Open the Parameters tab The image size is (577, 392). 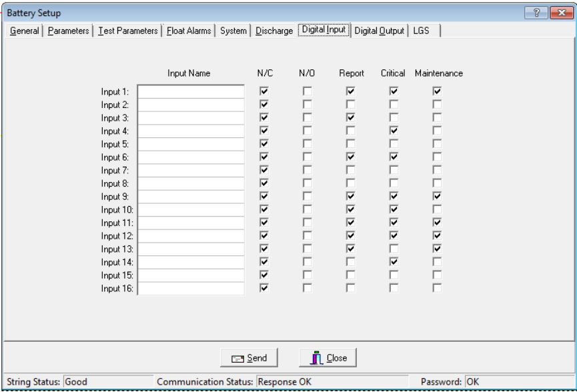click(69, 31)
